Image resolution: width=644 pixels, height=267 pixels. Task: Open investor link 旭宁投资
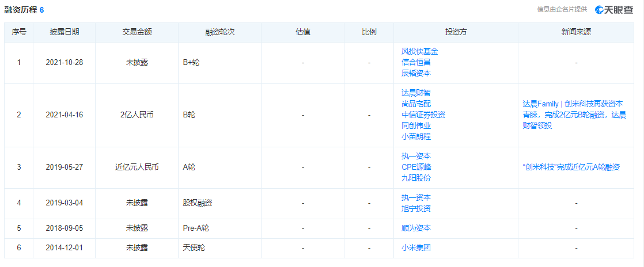pos(416,208)
